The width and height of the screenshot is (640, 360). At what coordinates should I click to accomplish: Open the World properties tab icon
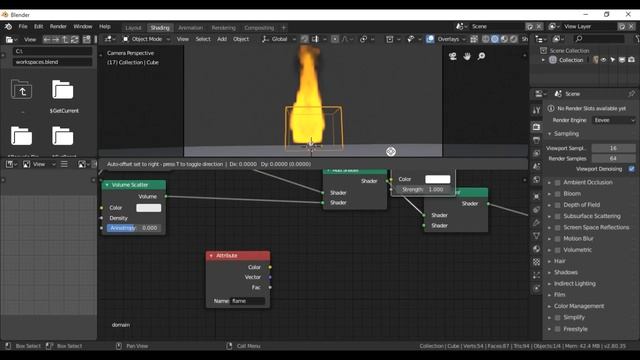pos(536,180)
